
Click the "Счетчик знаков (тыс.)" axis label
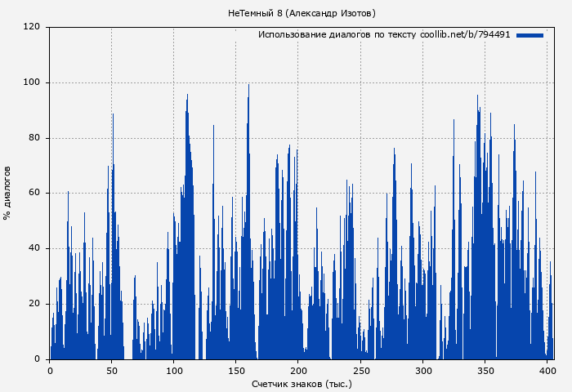click(x=302, y=383)
